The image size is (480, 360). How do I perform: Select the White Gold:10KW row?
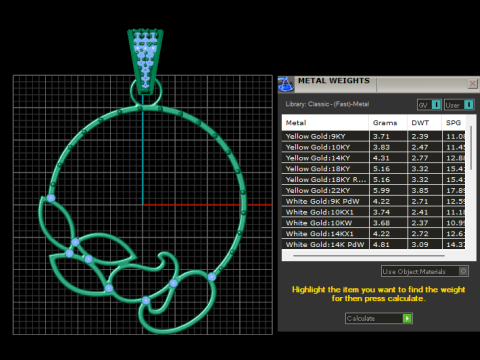(x=374, y=223)
